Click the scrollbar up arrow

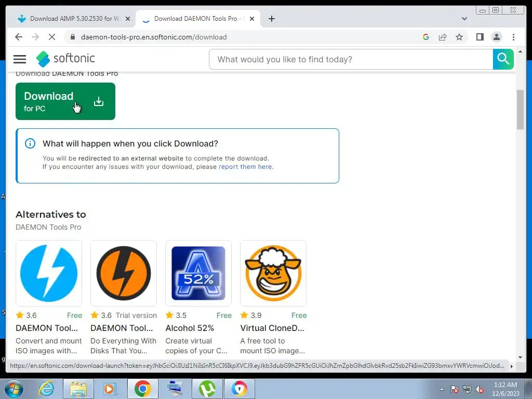click(x=520, y=51)
